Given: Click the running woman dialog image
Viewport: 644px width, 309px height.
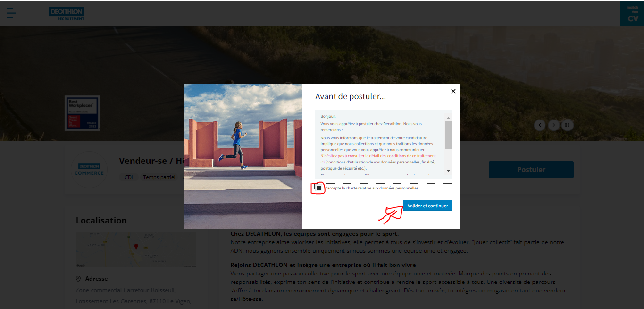Looking at the screenshot, I should (243, 156).
